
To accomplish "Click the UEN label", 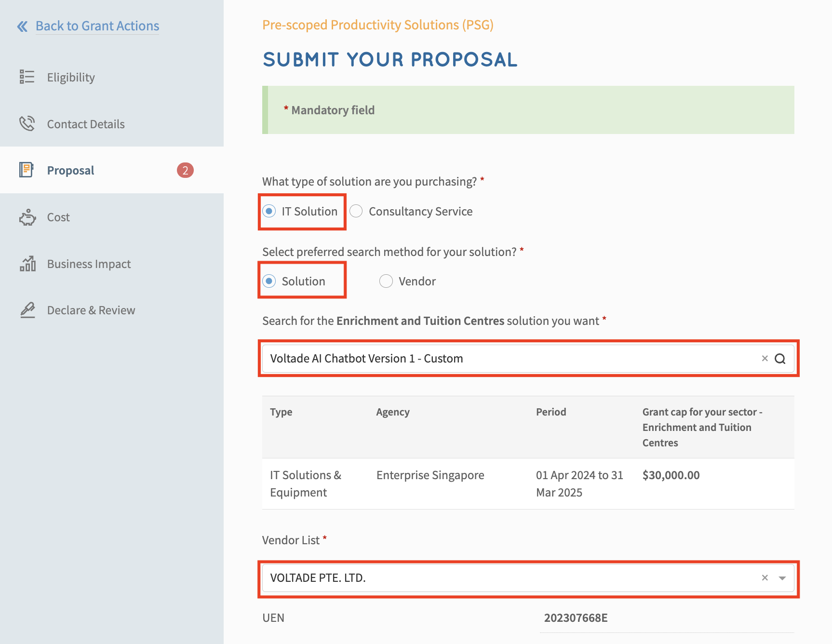I will point(273,618).
